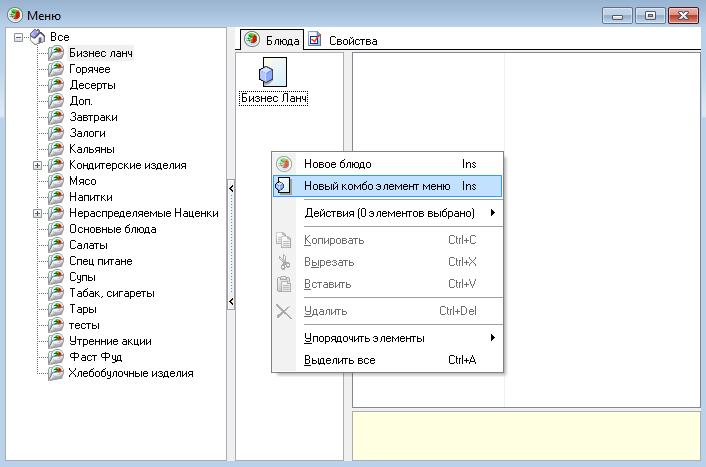706x467 pixels.
Task: Expand the Кондитерские изделия tree node
Action: pyautogui.click(x=37, y=165)
